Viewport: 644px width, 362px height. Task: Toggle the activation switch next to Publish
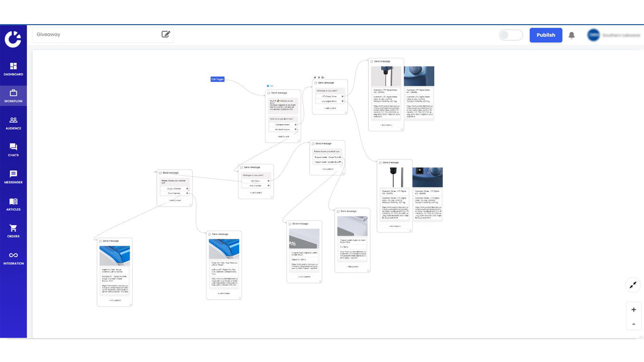coord(511,35)
